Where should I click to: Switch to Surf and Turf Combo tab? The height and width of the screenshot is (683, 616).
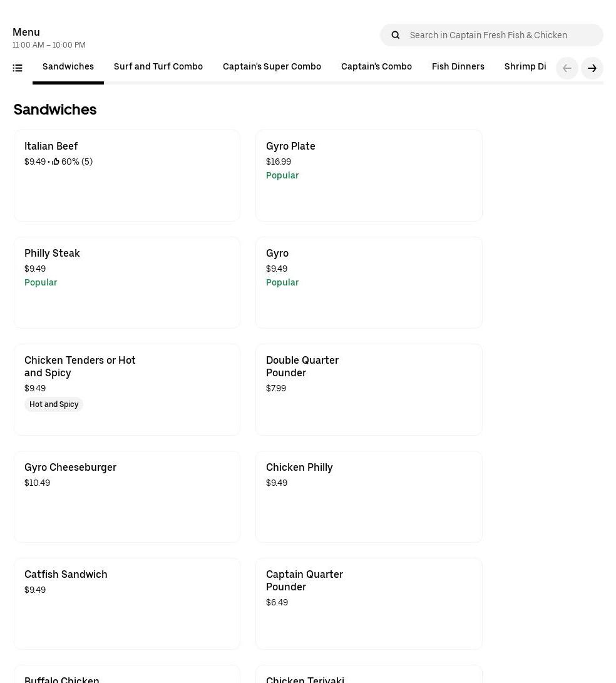[x=158, y=67]
